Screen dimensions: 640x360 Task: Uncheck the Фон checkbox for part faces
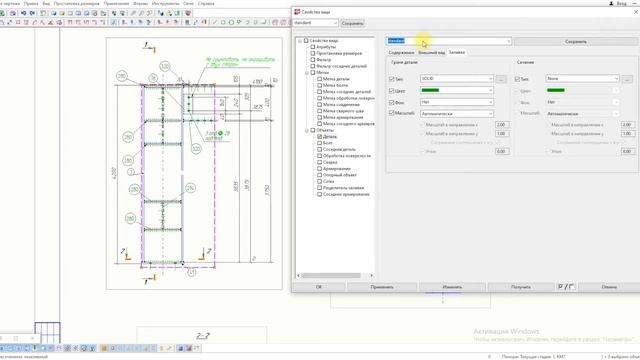click(392, 102)
